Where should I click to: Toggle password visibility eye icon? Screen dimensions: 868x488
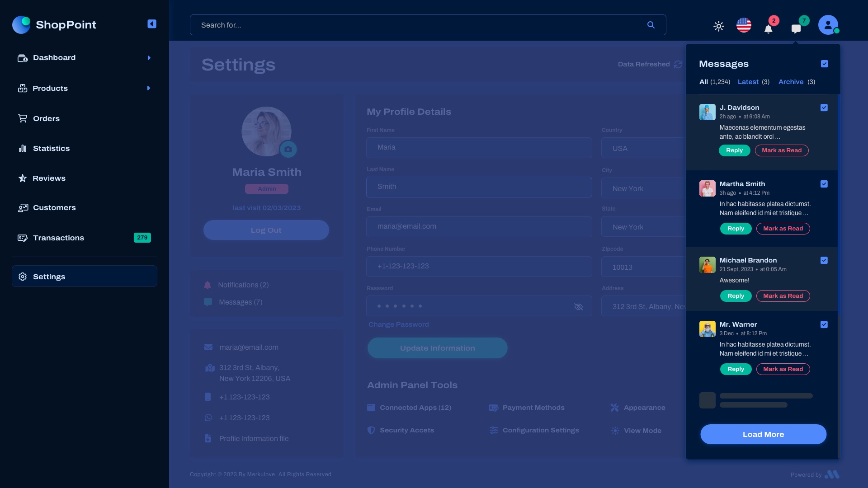click(578, 307)
